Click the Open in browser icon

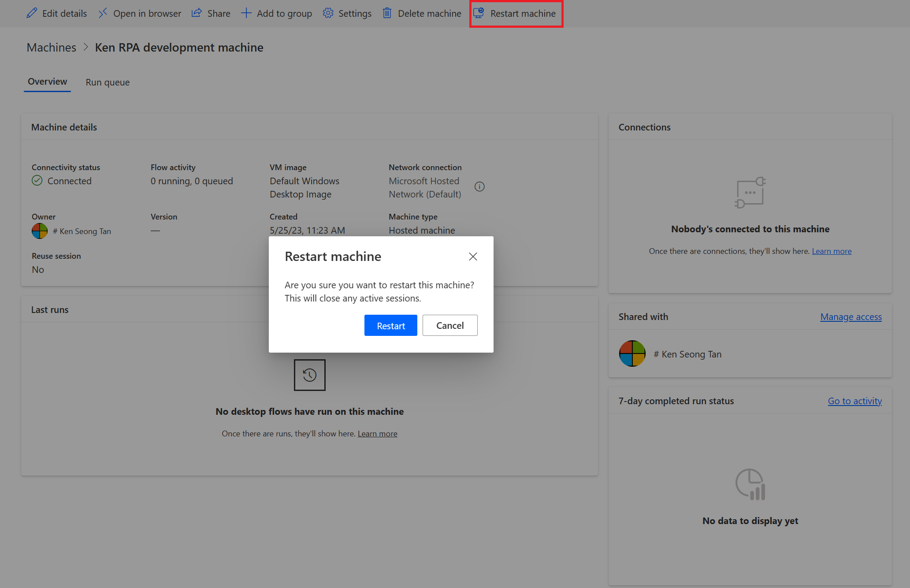[103, 13]
